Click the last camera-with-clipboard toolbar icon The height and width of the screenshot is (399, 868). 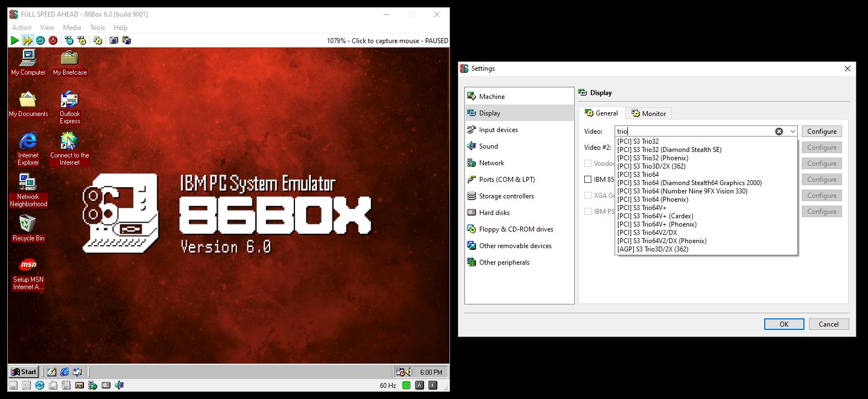point(126,40)
